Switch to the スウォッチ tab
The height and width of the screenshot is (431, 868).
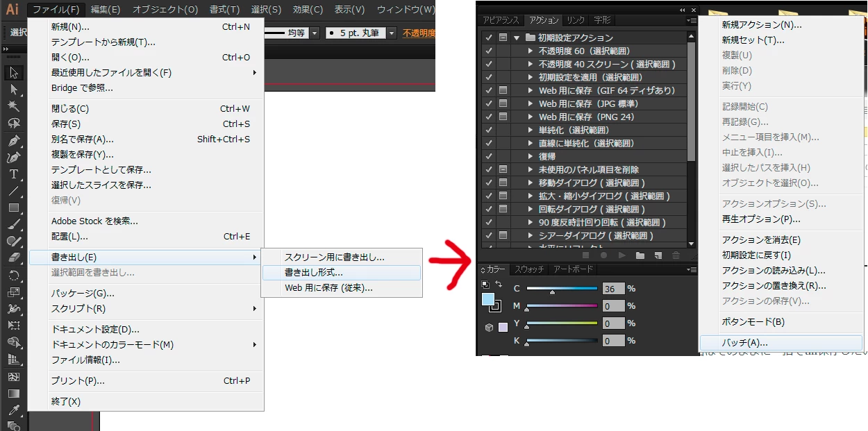click(528, 269)
